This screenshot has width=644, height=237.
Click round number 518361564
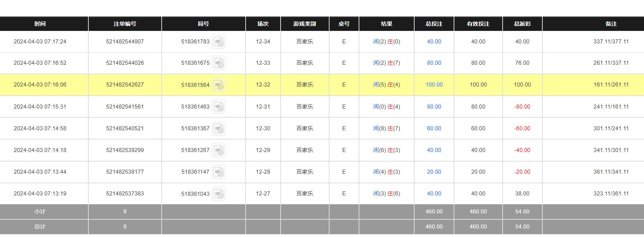point(195,85)
